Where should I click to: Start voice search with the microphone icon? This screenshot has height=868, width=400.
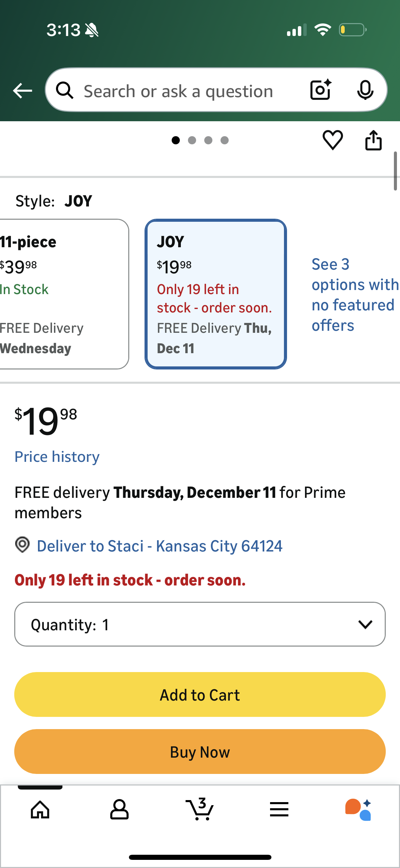click(365, 90)
